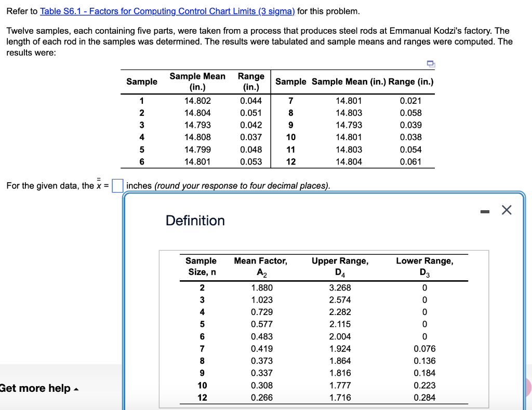Close the Definition dialog
This screenshot has height=410, width=532.
pos(507,210)
